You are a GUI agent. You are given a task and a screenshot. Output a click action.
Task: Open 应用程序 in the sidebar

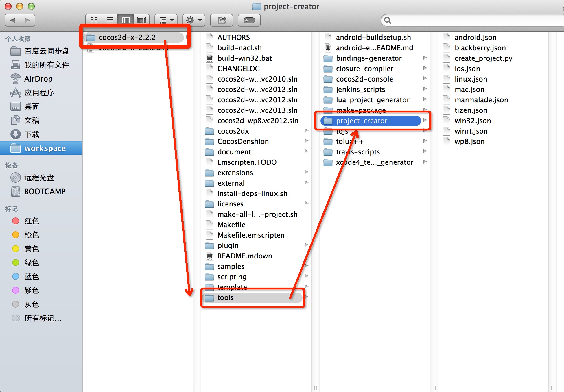pos(41,93)
